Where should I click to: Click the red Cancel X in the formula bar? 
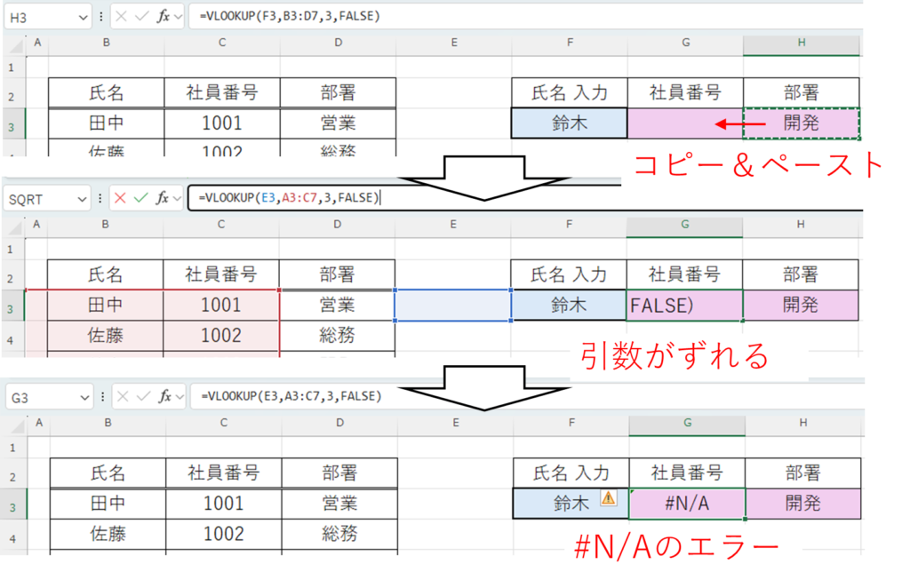tap(120, 198)
